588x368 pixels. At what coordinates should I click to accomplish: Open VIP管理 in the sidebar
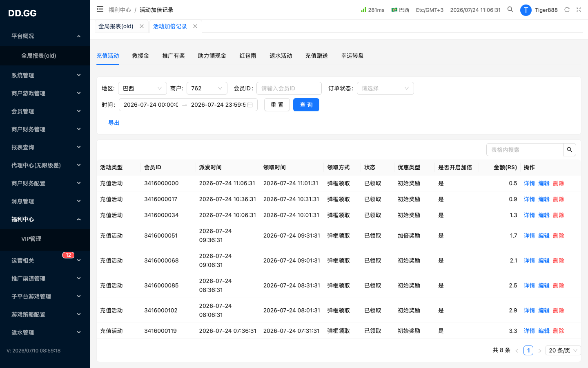[x=45, y=239]
